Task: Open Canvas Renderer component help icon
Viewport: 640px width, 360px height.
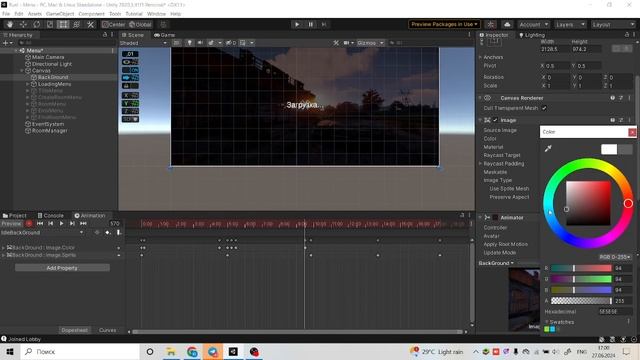Action: pyautogui.click(x=613, y=98)
